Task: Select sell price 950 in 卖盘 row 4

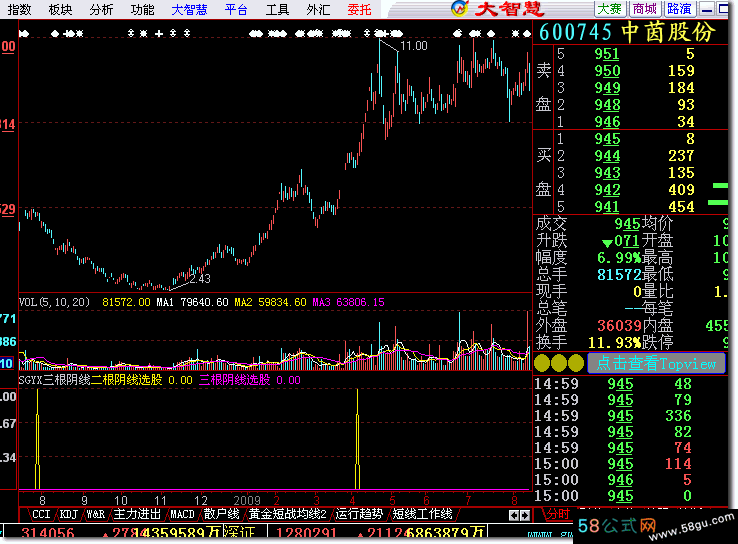Action: [x=607, y=71]
